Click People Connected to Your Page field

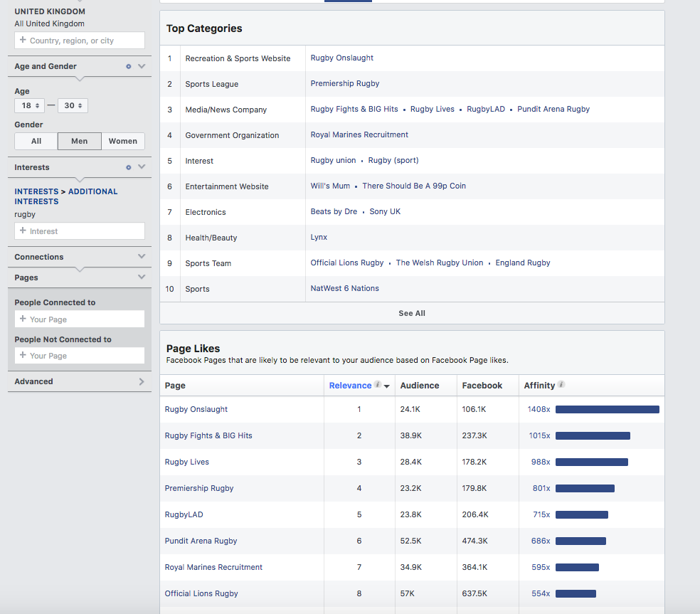(x=80, y=319)
